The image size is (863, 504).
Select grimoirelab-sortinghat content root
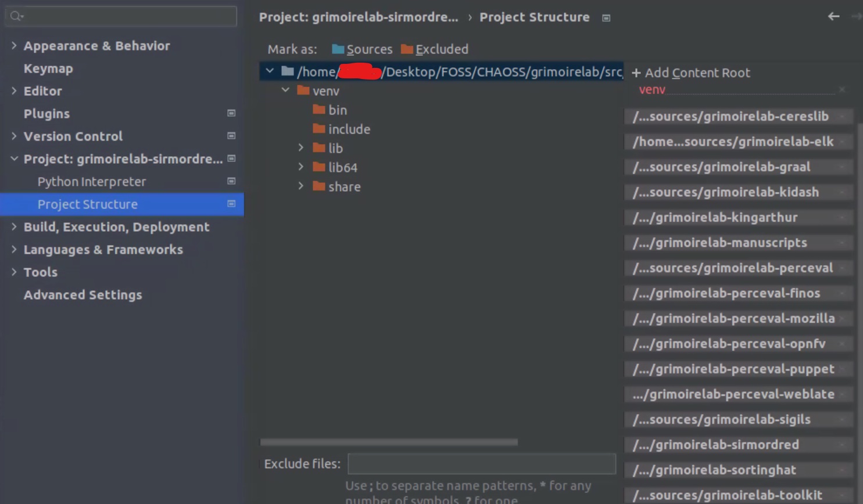click(x=738, y=470)
